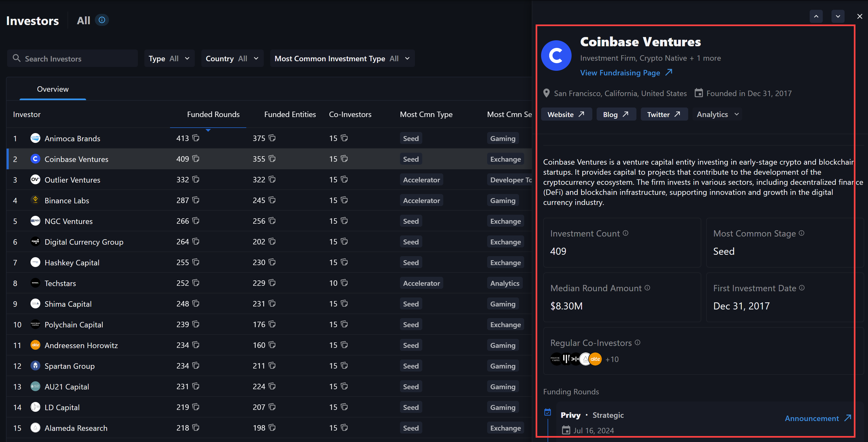Click the Investment Count info icon
This screenshot has height=442, width=868.
[626, 233]
